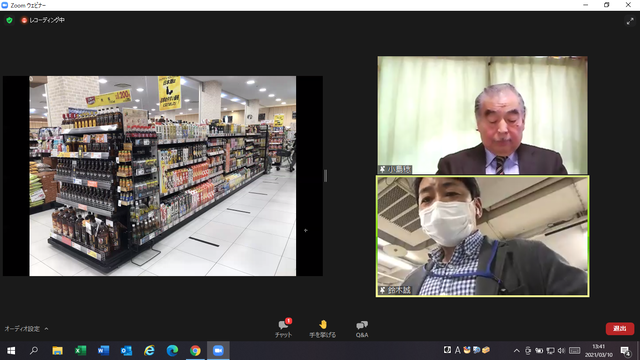Select the upper participant video tile
The width and height of the screenshot is (640, 360).
pos(482,115)
